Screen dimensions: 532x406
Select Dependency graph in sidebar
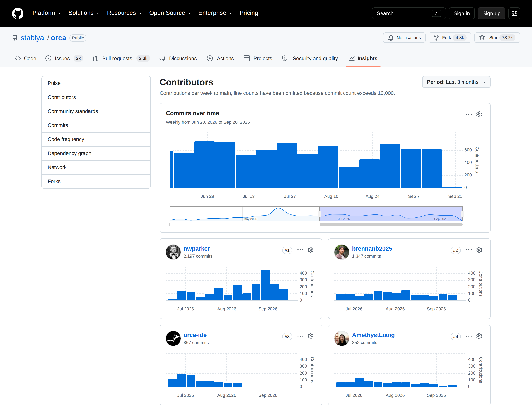(96, 154)
